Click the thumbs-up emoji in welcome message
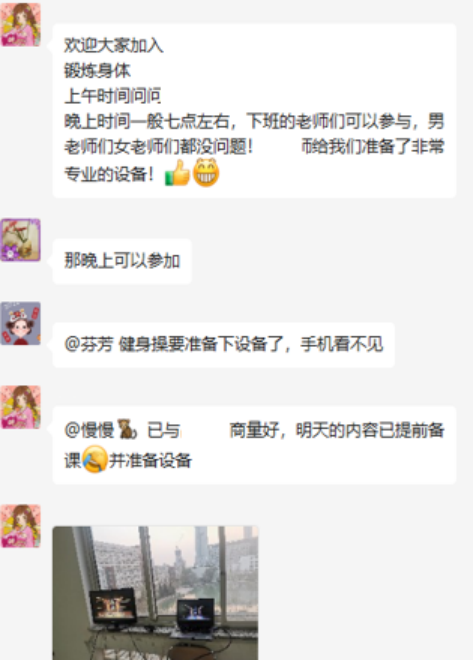 tap(177, 173)
